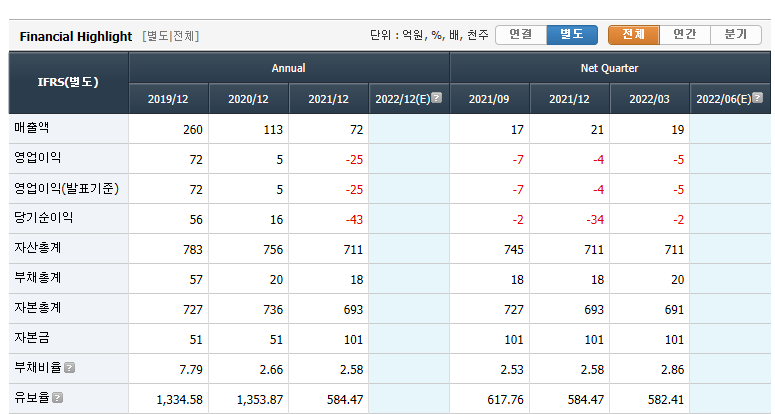The height and width of the screenshot is (414, 775).
Task: Click the IFRS(별도) header cell
Action: 68,83
